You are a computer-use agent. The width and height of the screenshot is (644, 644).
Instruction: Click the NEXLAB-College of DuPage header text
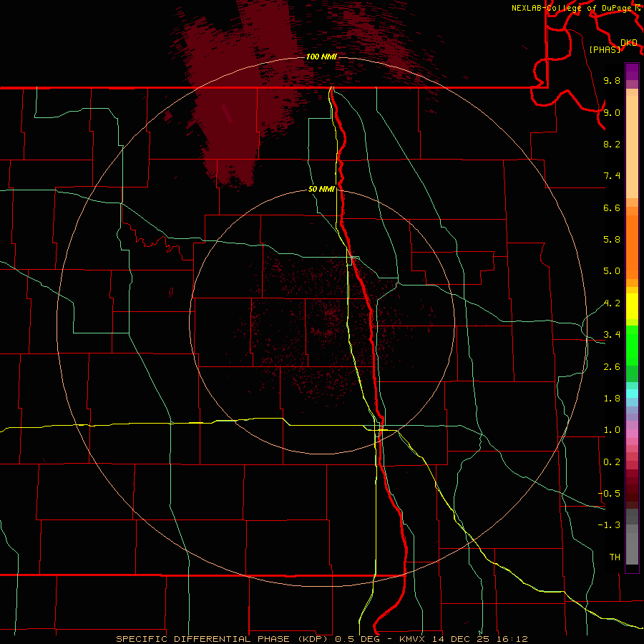(x=573, y=8)
